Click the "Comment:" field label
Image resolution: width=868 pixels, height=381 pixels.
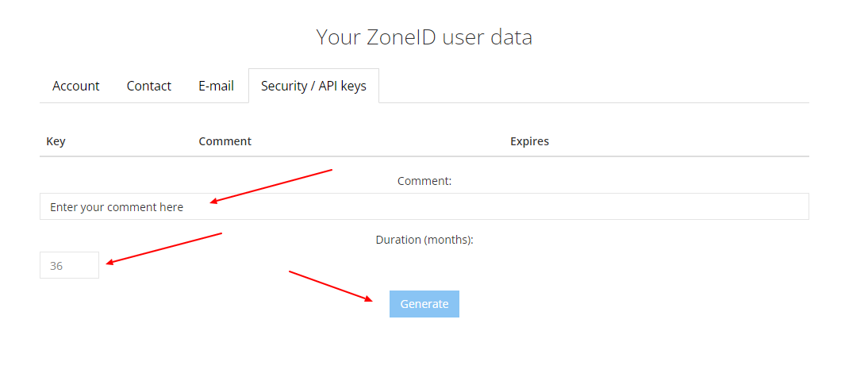coord(424,181)
